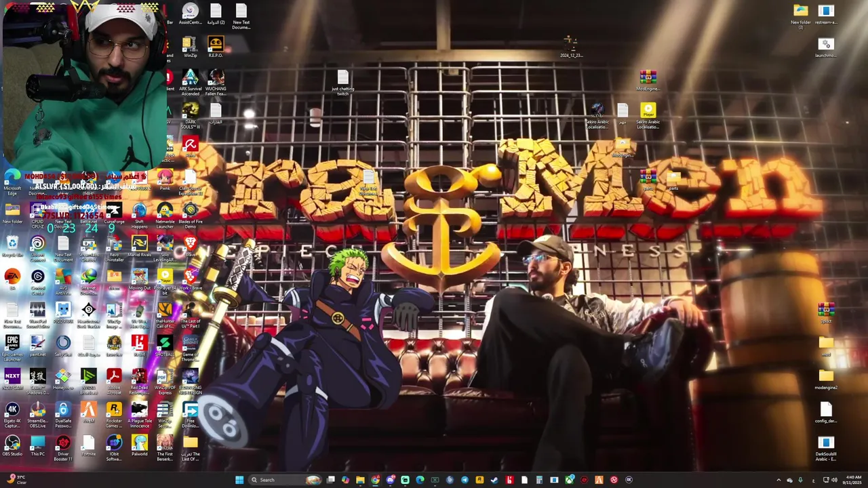The height and width of the screenshot is (488, 868).
Task: Open the This PC desktop icon
Action: point(37,446)
